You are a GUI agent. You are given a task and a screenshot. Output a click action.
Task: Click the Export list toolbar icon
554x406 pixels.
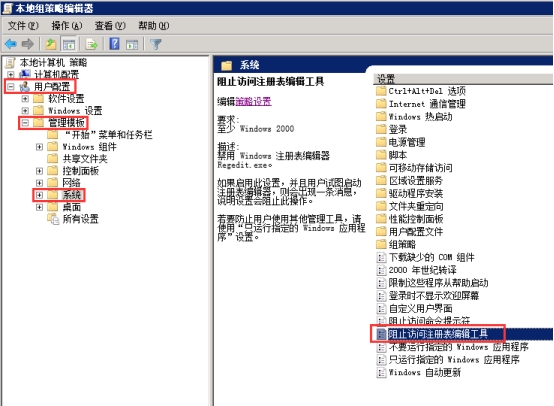[x=92, y=45]
